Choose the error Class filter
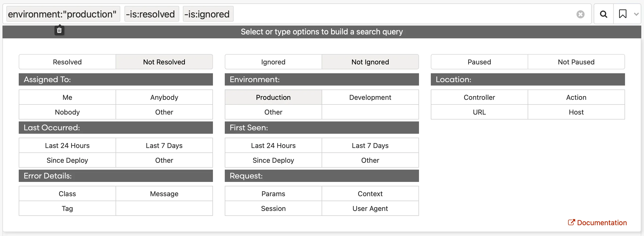 pos(67,193)
